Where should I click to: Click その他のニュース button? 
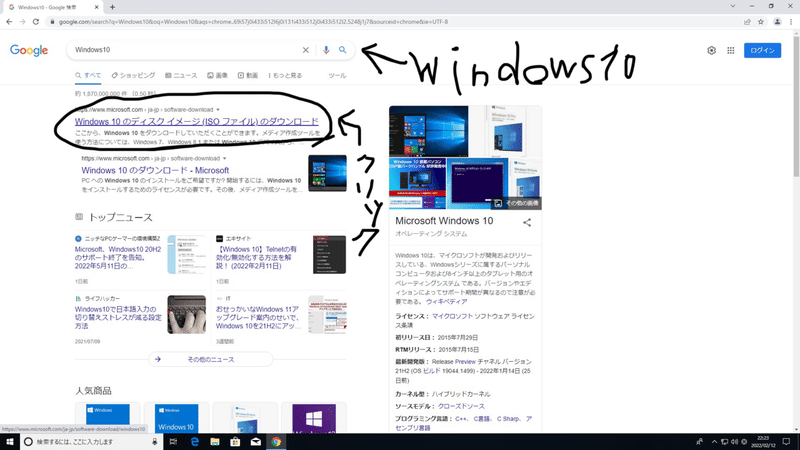click(211, 360)
